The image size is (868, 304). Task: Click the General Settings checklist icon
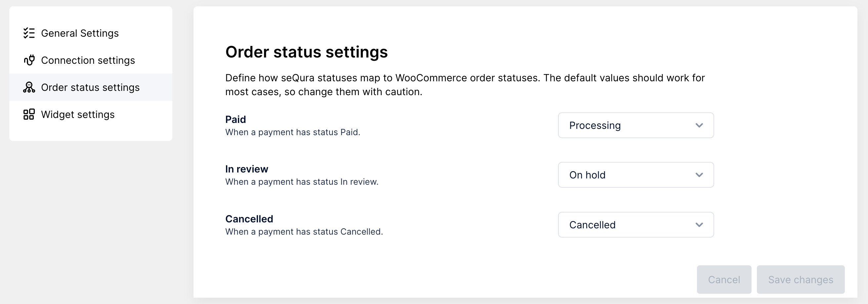[x=29, y=33]
